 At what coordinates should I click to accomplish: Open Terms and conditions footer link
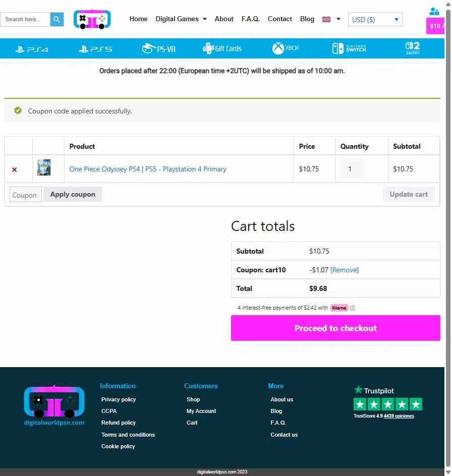click(128, 435)
